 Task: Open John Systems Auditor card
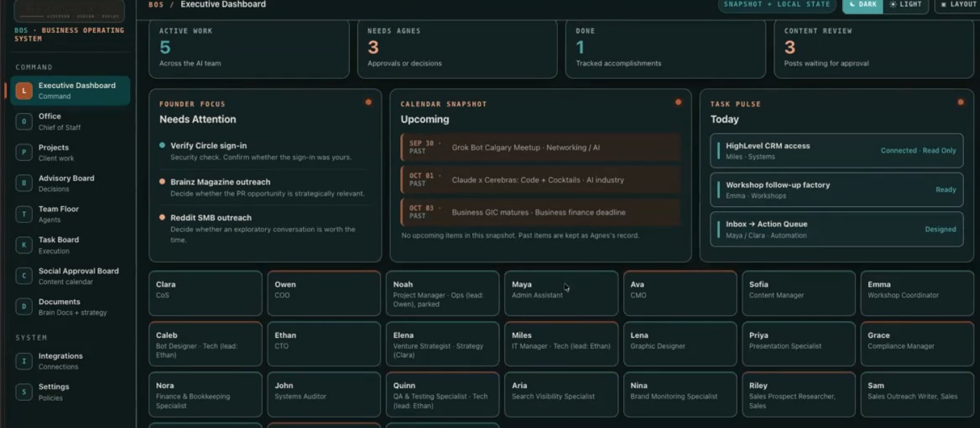(324, 394)
